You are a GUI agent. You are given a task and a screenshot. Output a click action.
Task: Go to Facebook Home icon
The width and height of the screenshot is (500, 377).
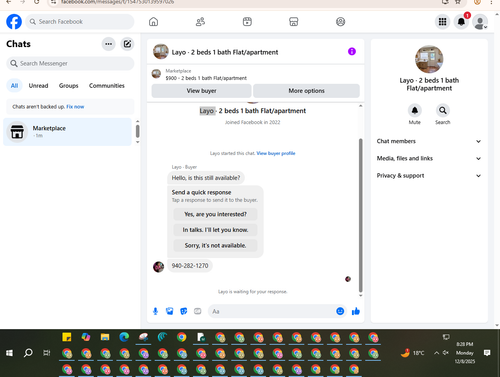pos(153,22)
